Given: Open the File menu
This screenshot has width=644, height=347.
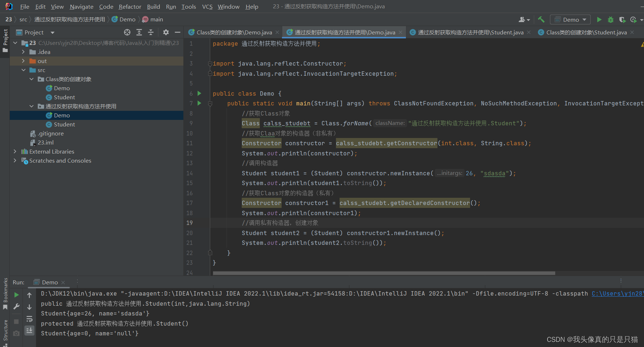Looking at the screenshot, I should (25, 7).
